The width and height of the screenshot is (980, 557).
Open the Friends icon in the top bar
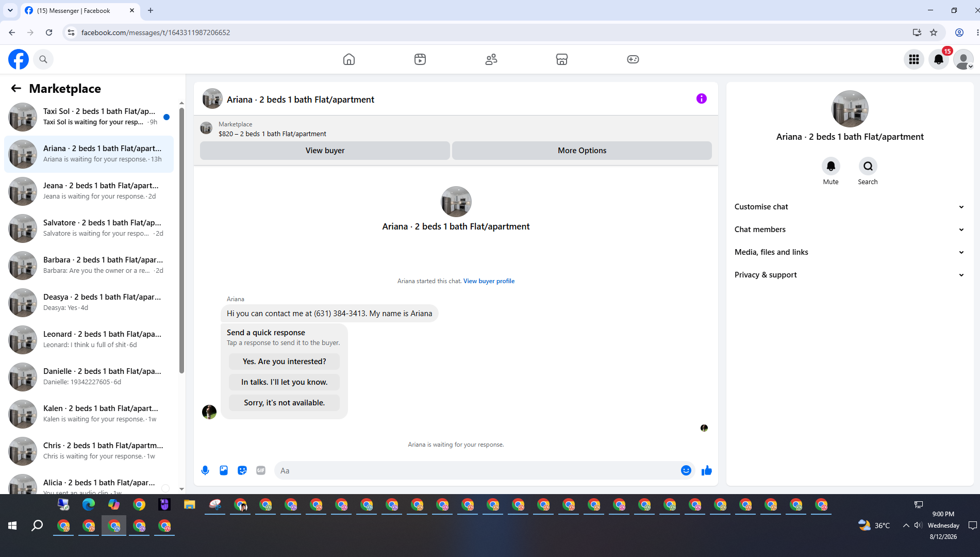click(491, 59)
